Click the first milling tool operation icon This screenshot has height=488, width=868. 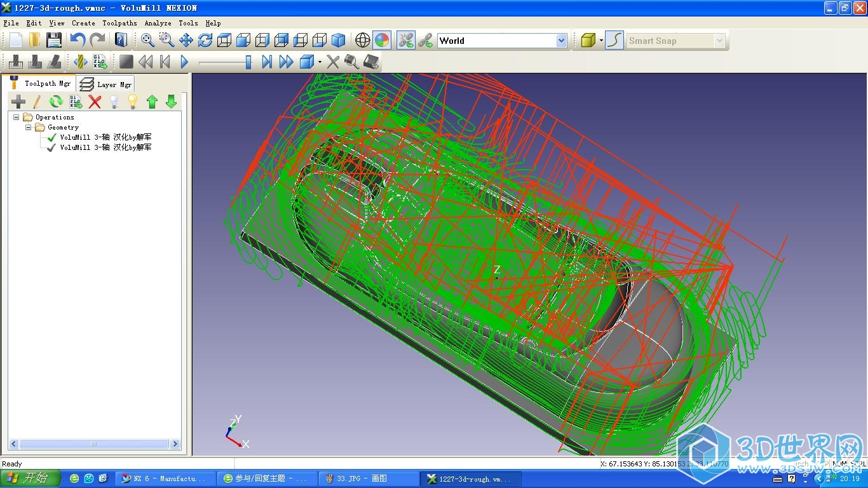[x=17, y=62]
